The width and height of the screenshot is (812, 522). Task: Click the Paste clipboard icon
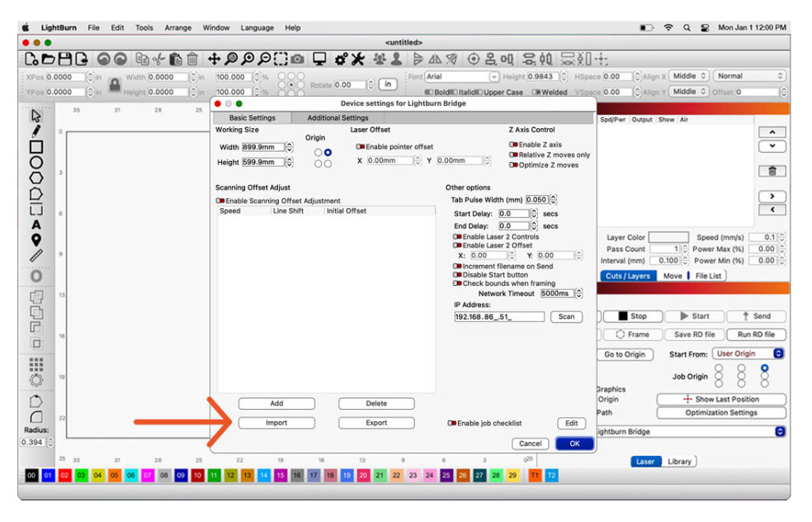[x=176, y=59]
